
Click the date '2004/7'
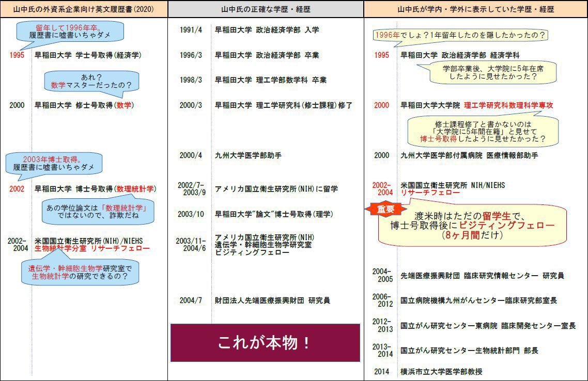pyautogui.click(x=191, y=300)
